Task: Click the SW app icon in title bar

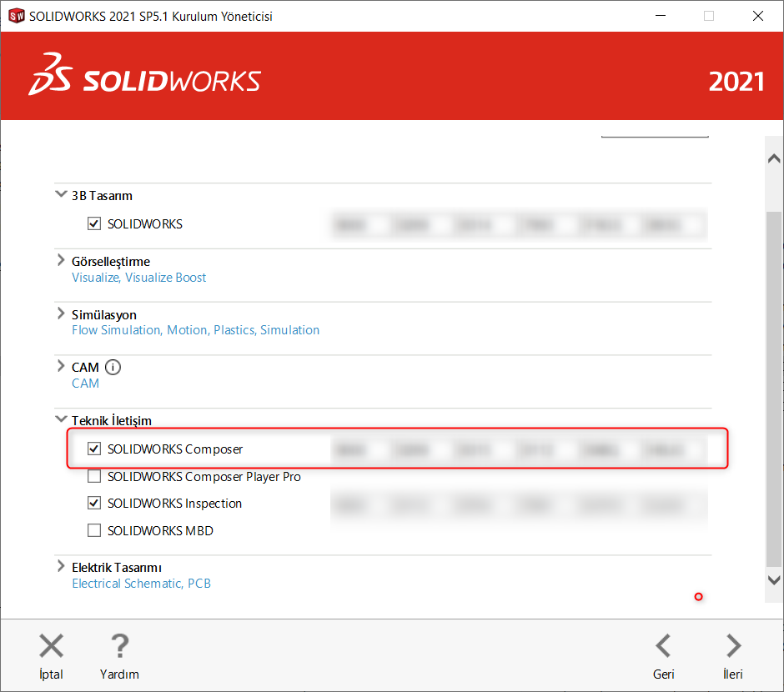Action: (16, 16)
